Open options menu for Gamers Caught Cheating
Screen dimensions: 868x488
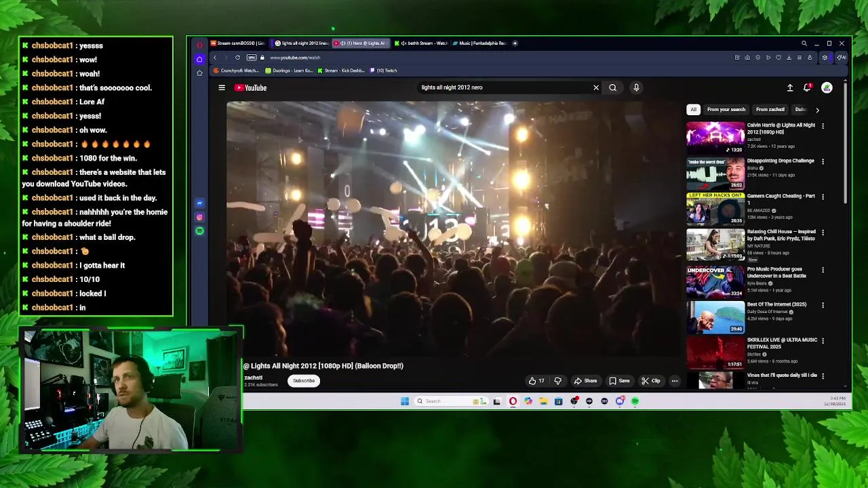click(823, 197)
